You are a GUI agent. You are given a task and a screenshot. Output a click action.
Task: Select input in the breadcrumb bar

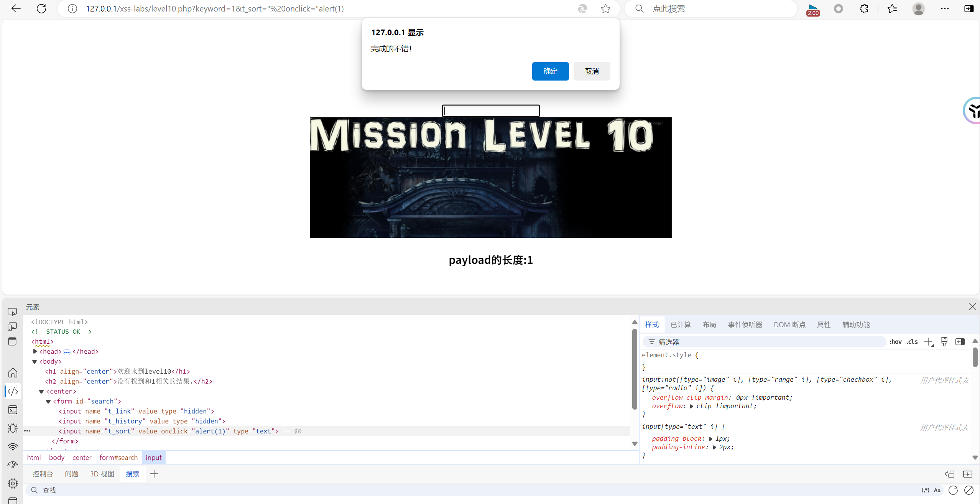(153, 457)
